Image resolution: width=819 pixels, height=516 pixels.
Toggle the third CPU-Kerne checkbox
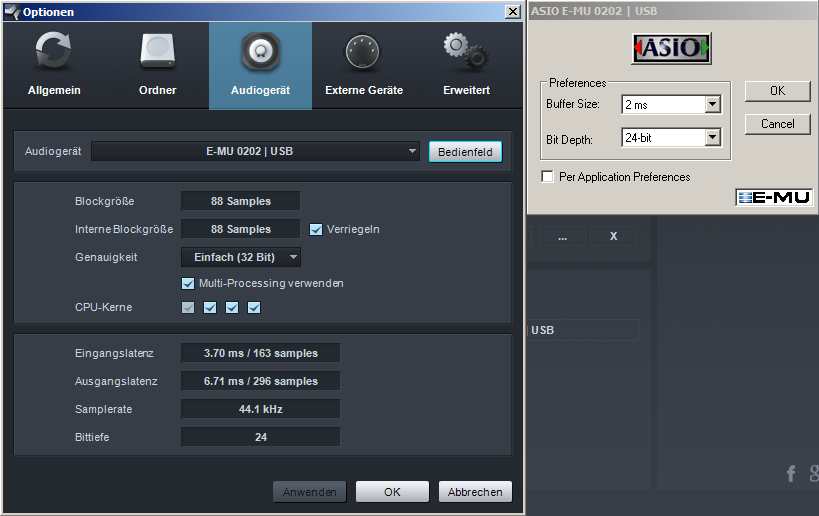coord(232,308)
